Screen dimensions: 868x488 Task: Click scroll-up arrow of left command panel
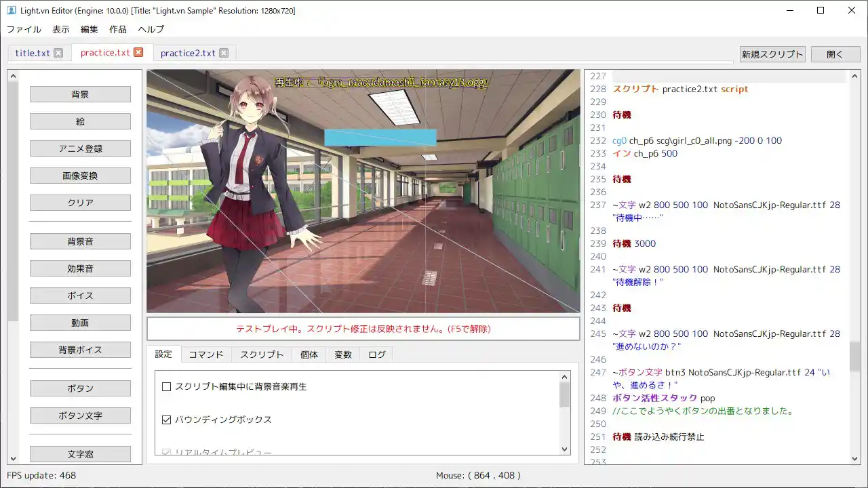click(13, 76)
